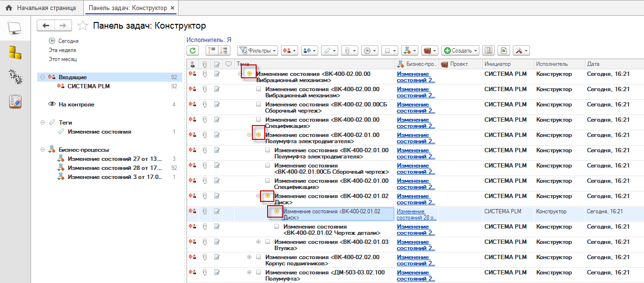Open the tag filter dropdown in toolbar
Viewport: 644px width, 283px height.
click(x=329, y=51)
